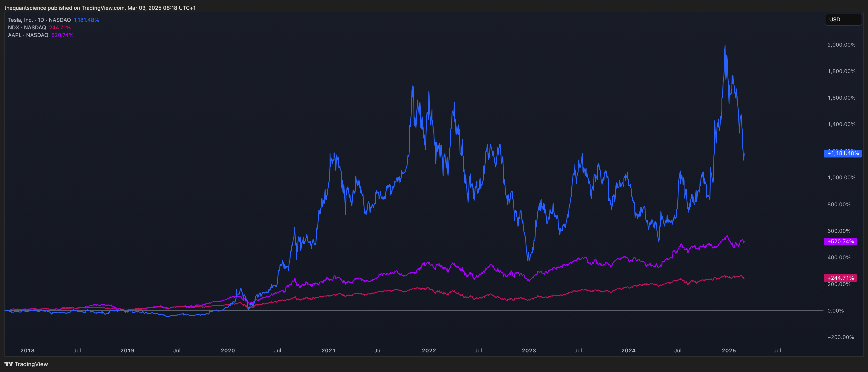The image size is (868, 372).
Task: Click the 1,600.00% axis label
Action: pyautogui.click(x=841, y=98)
